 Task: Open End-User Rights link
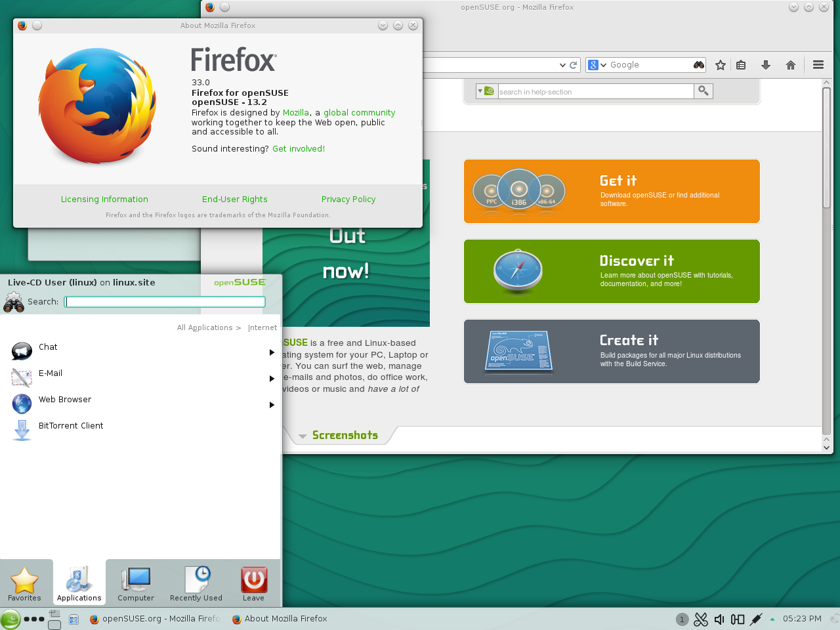(235, 199)
